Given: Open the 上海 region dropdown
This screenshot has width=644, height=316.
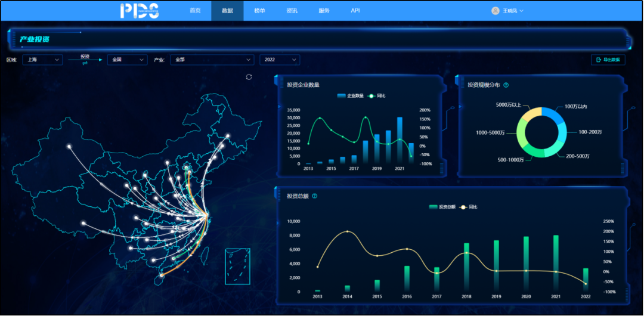Looking at the screenshot, I should (42, 60).
